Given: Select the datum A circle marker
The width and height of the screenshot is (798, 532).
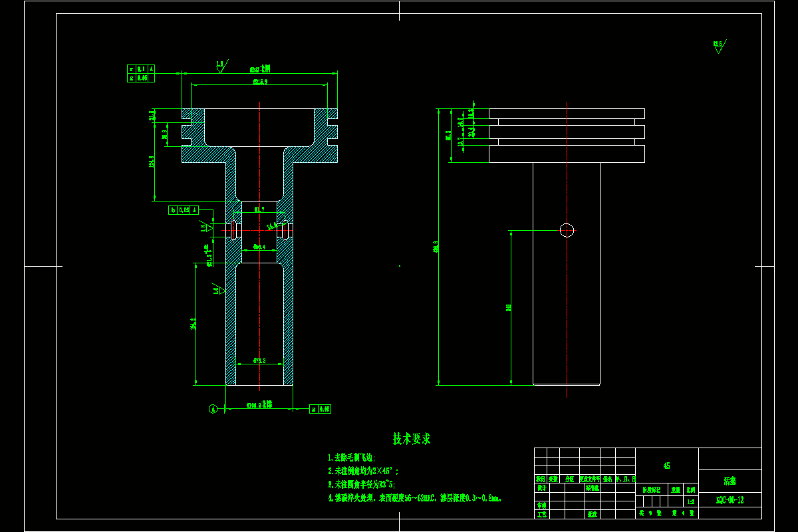Looking at the screenshot, I should tap(213, 409).
